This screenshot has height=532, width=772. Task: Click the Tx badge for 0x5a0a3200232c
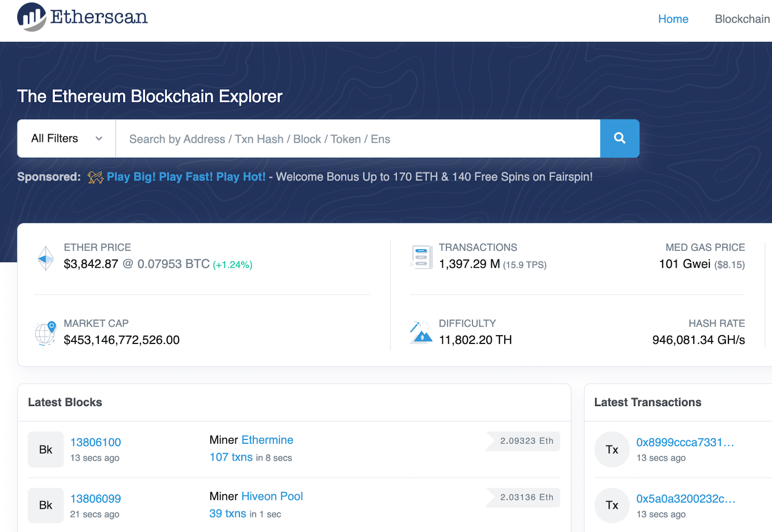coord(612,505)
